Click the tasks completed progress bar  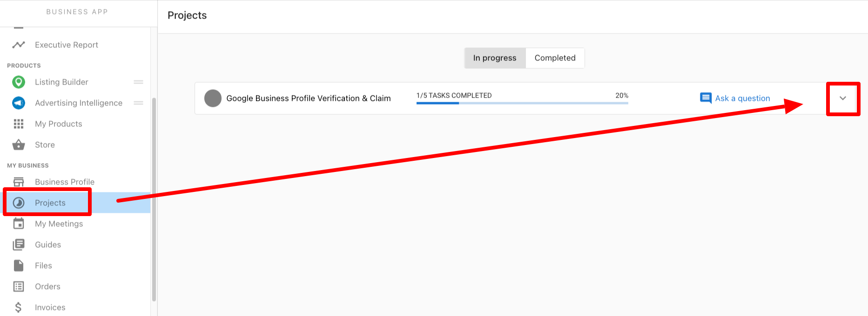[x=522, y=103]
